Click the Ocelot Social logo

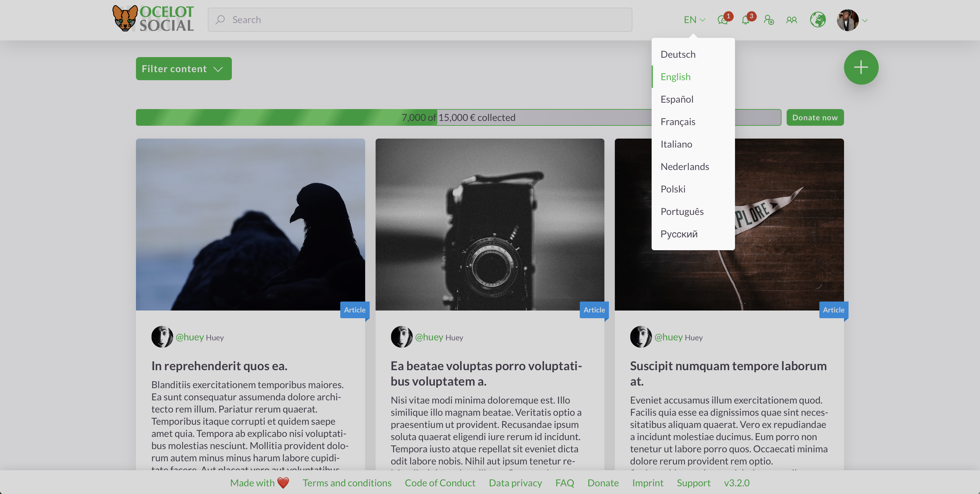(x=153, y=19)
